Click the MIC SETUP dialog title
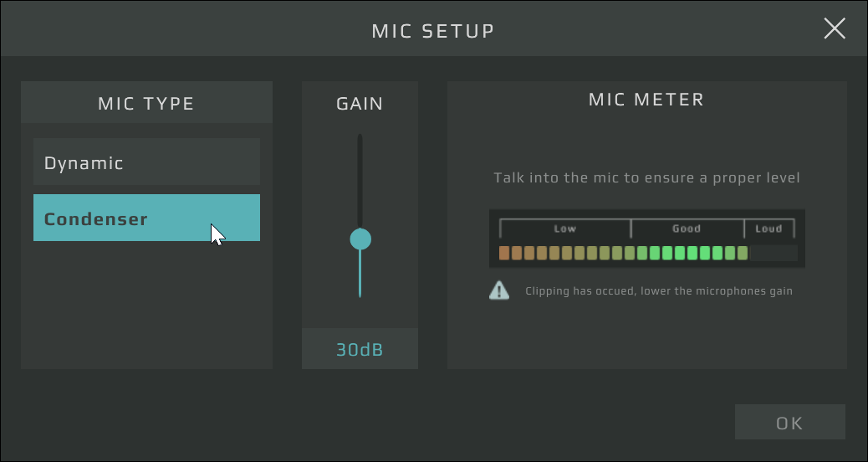Image resolution: width=868 pixels, height=462 pixels. pyautogui.click(x=433, y=32)
